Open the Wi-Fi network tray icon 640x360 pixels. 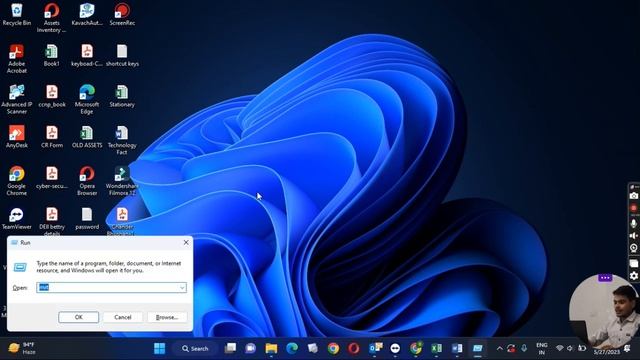(560, 349)
